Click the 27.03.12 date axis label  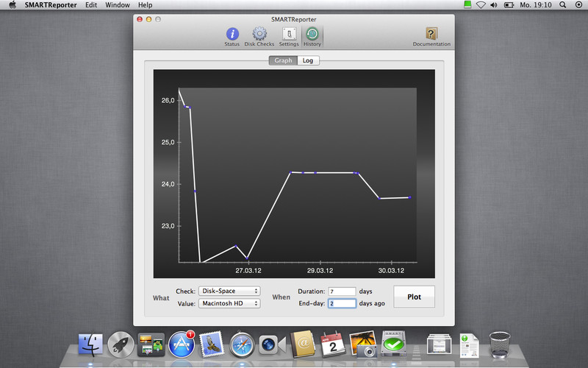coord(248,270)
